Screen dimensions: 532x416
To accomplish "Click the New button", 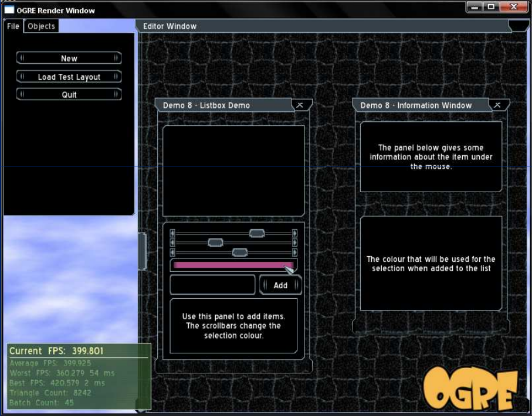I will pyautogui.click(x=69, y=59).
